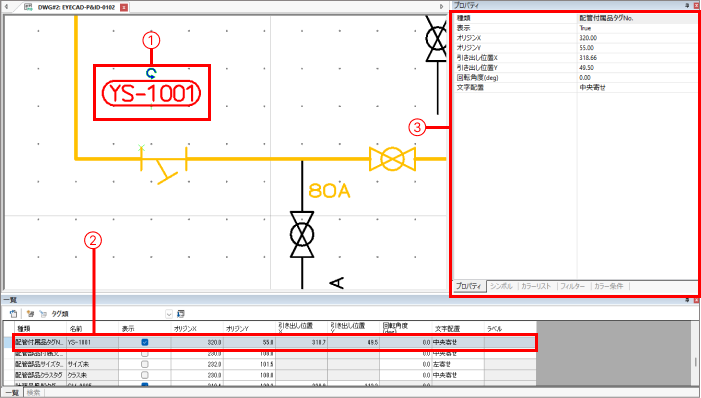Open the フィルター tab
Screen dimensions: 701x398
[572, 286]
